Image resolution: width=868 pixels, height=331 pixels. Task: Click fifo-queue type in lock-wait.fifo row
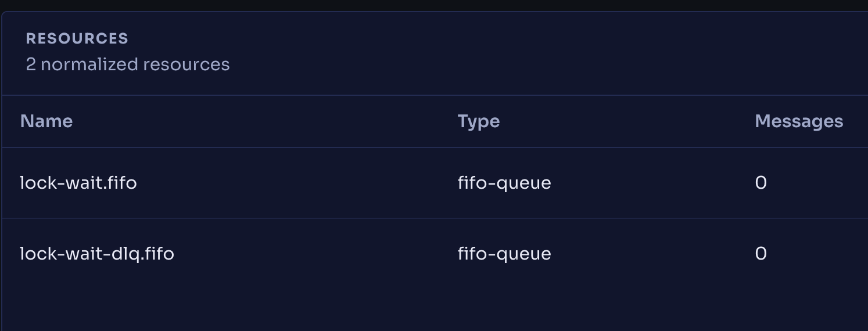coord(504,183)
